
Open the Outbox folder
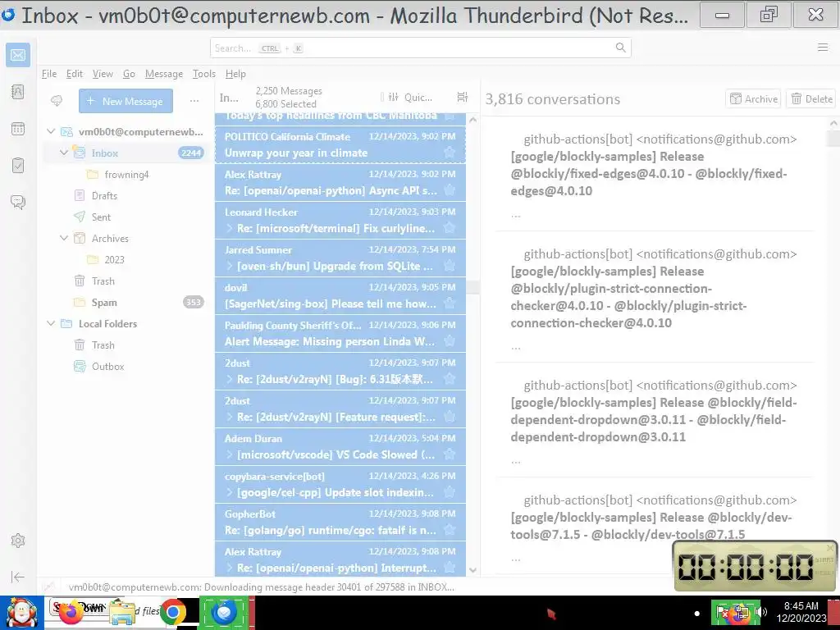pos(107,367)
